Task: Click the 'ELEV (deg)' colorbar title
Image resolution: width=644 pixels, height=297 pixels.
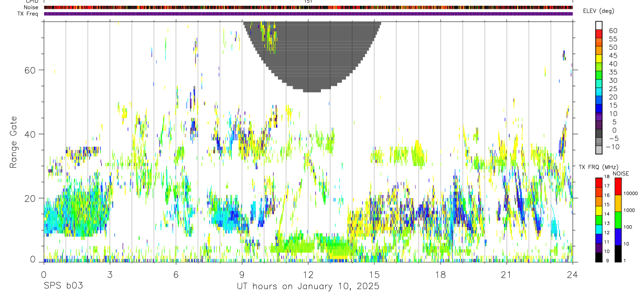Action: [598, 11]
